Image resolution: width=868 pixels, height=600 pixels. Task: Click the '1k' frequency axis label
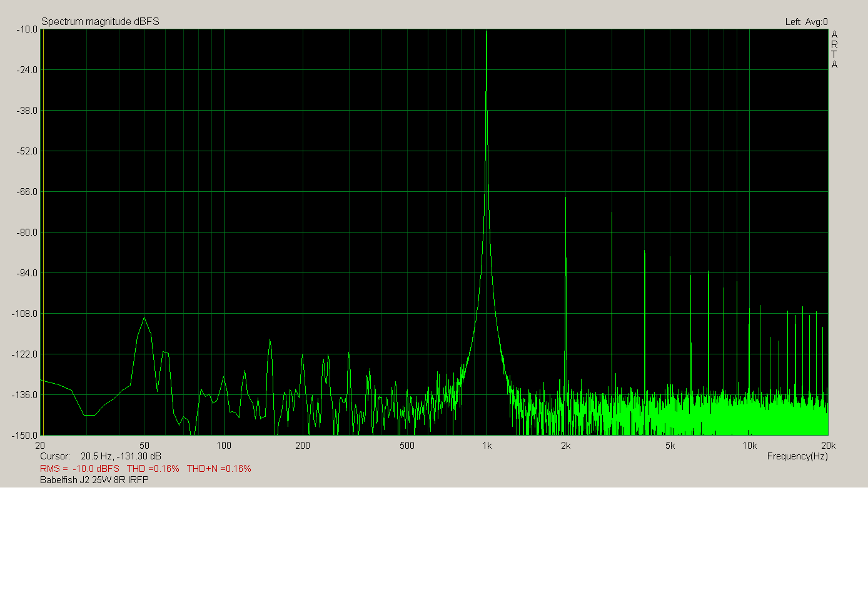[487, 446]
